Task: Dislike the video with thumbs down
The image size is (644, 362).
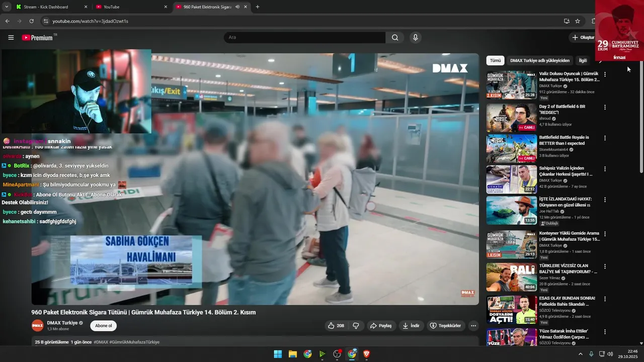Action: point(356,326)
